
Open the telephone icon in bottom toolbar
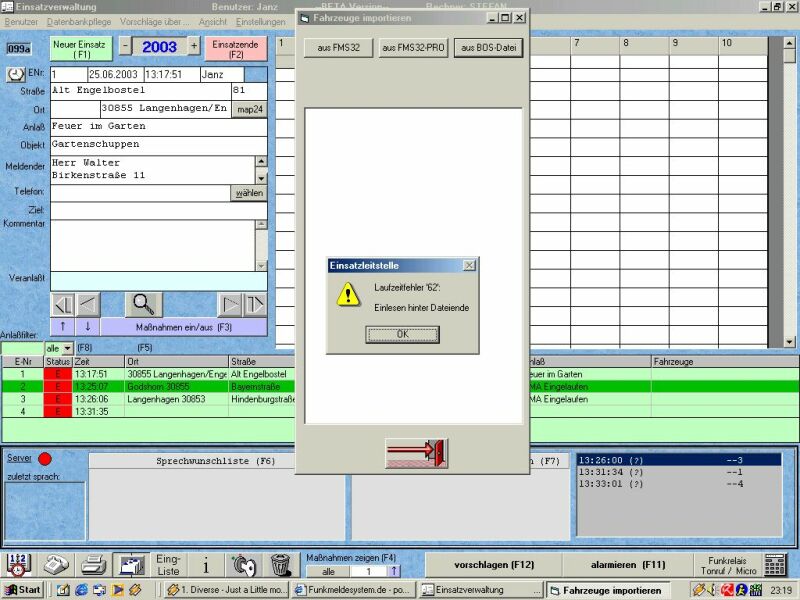pos(57,565)
